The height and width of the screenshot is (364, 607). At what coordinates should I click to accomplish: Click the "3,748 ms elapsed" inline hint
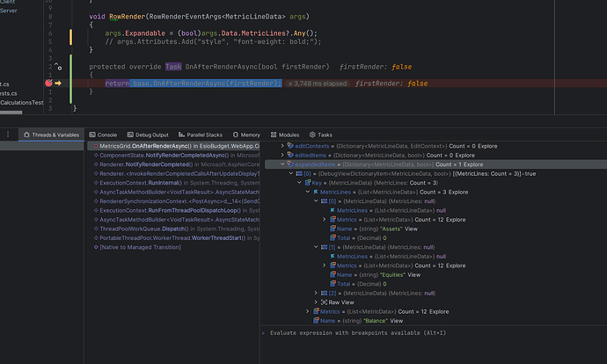[x=318, y=84]
